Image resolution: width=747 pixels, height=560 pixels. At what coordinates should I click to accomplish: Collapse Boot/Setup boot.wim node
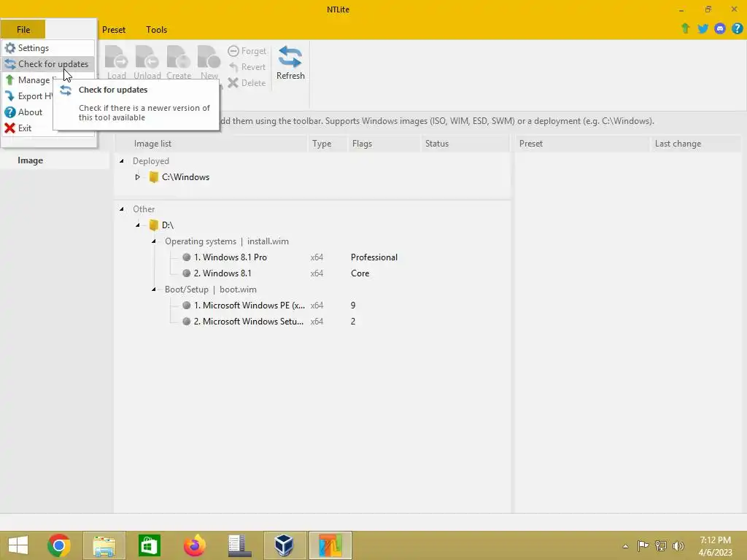[x=153, y=289]
